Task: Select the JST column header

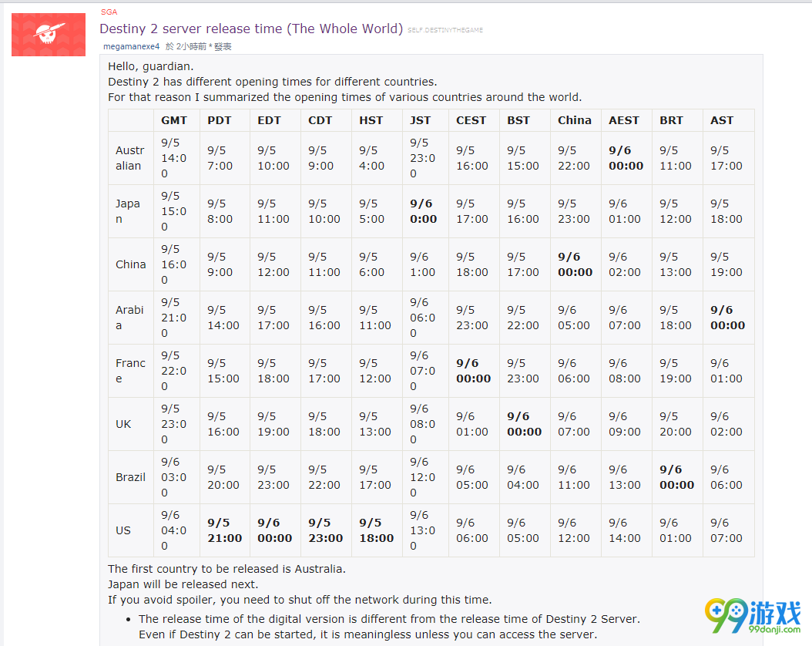Action: (420, 120)
